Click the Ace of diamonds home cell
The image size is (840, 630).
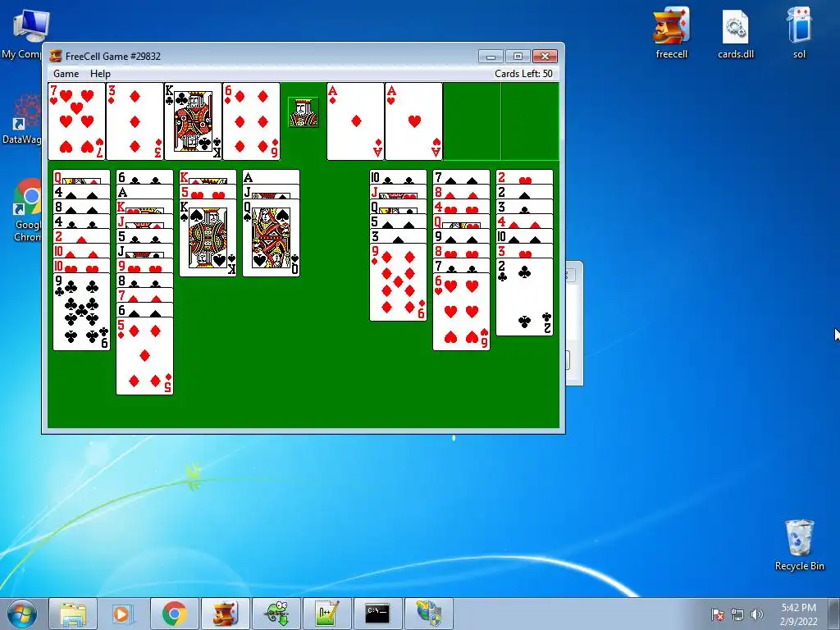click(355, 121)
